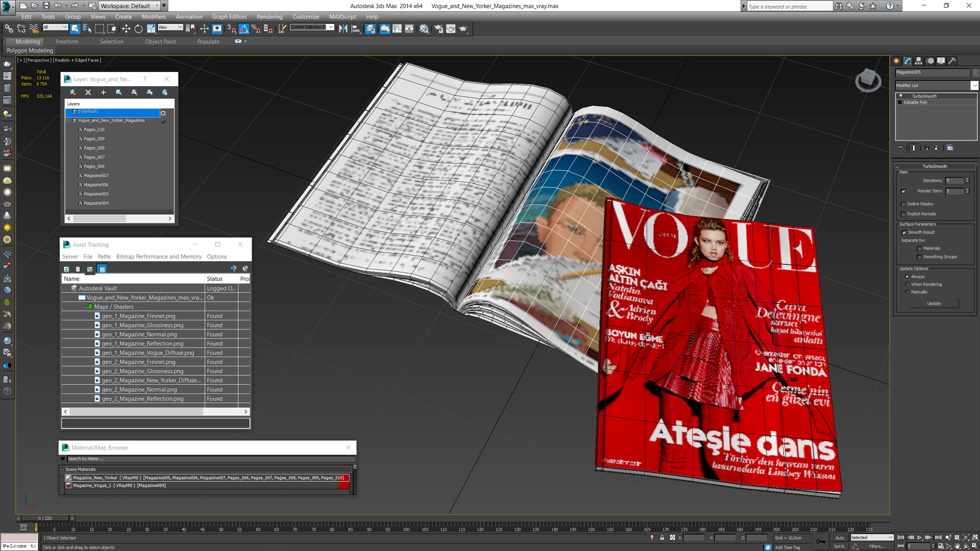Image resolution: width=980 pixels, height=551 pixels.
Task: Activate the Select Object tool
Action: pos(75,29)
